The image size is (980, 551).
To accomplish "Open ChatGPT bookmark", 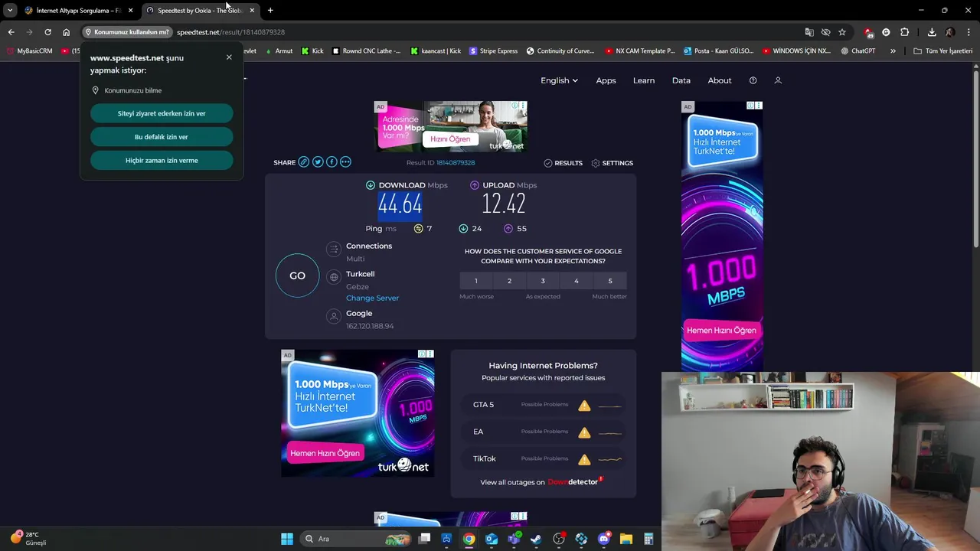I will pyautogui.click(x=857, y=51).
